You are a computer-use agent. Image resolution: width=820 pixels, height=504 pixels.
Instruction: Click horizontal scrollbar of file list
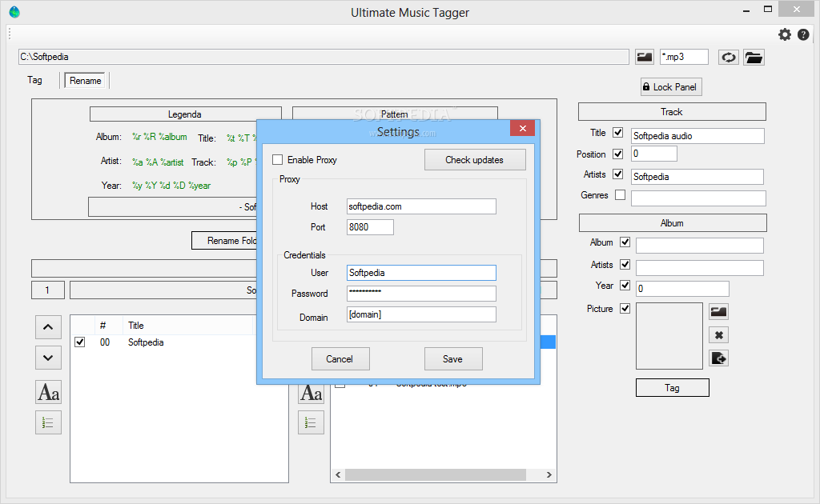435,474
